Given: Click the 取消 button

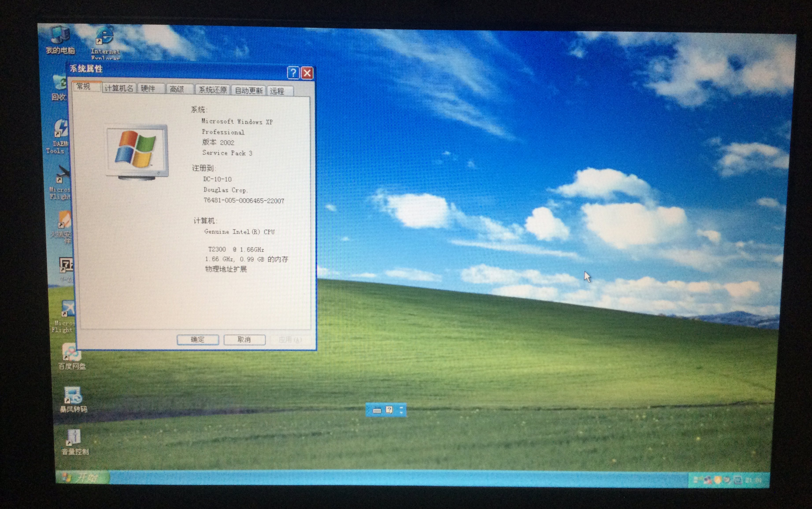Looking at the screenshot, I should (x=244, y=339).
